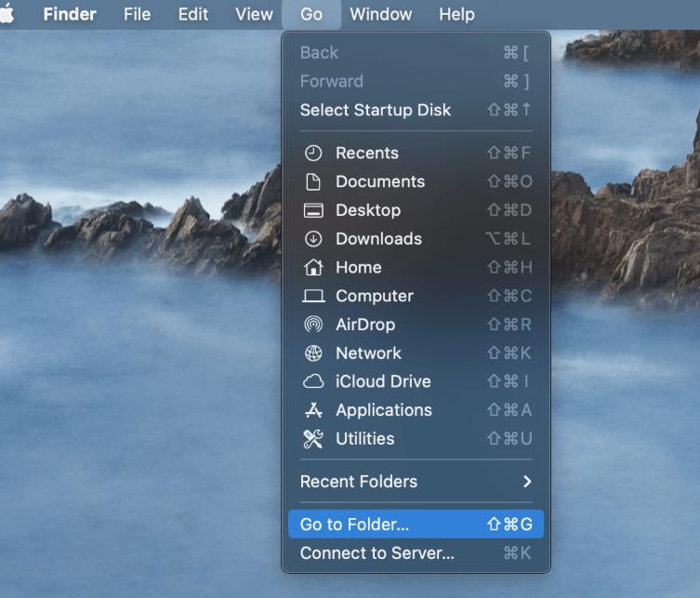This screenshot has height=598, width=700.
Task: Open the Edit menu
Action: (193, 14)
